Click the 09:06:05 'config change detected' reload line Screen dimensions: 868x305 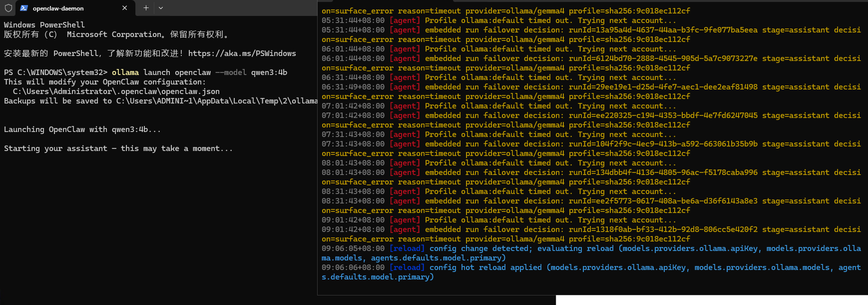coord(591,248)
